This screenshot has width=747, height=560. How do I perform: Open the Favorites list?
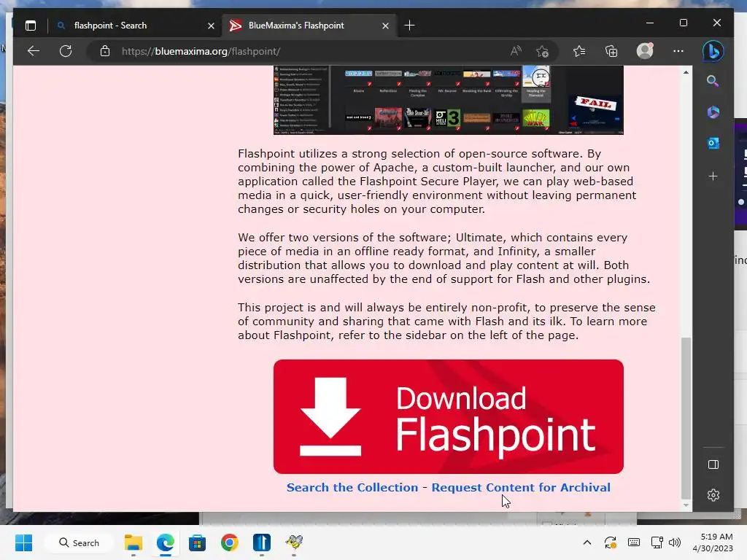[x=579, y=51]
